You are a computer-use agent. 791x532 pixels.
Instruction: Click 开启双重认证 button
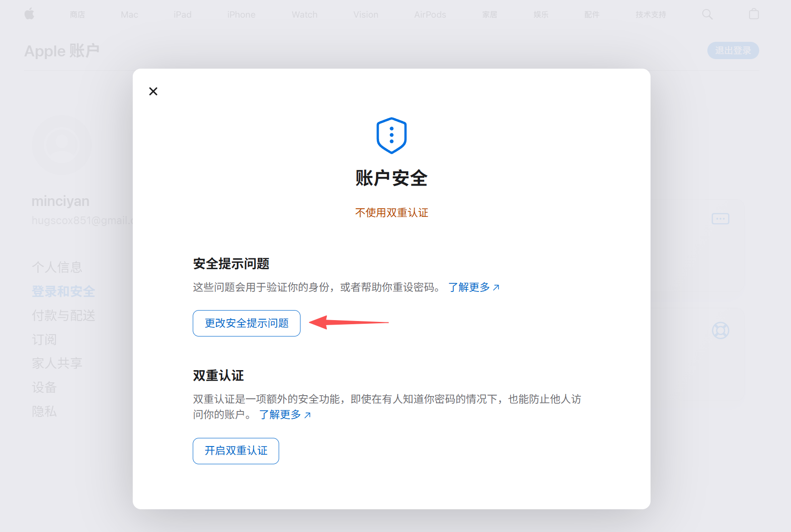point(236,451)
